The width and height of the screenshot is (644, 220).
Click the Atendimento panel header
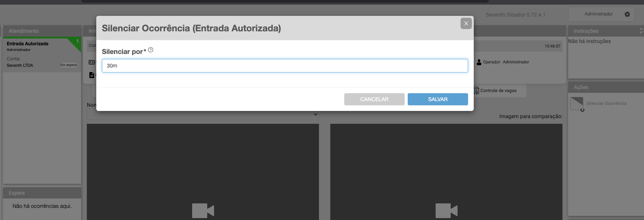tap(42, 31)
